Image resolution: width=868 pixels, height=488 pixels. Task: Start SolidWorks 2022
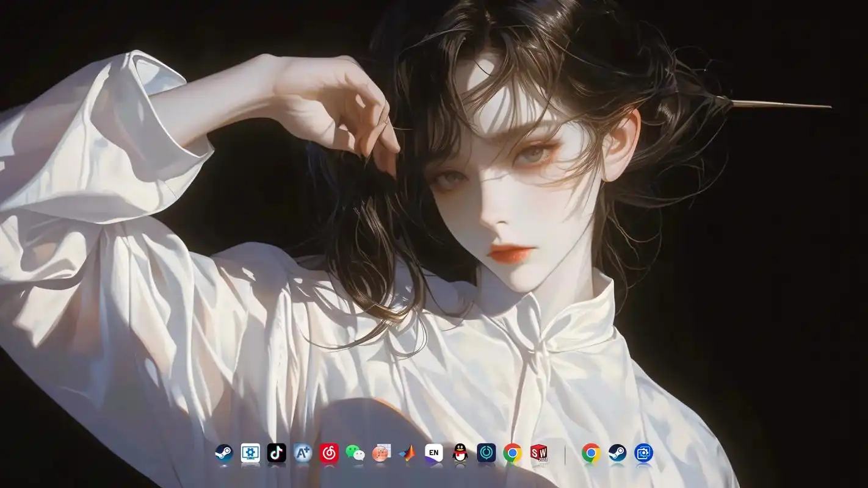pos(539,453)
